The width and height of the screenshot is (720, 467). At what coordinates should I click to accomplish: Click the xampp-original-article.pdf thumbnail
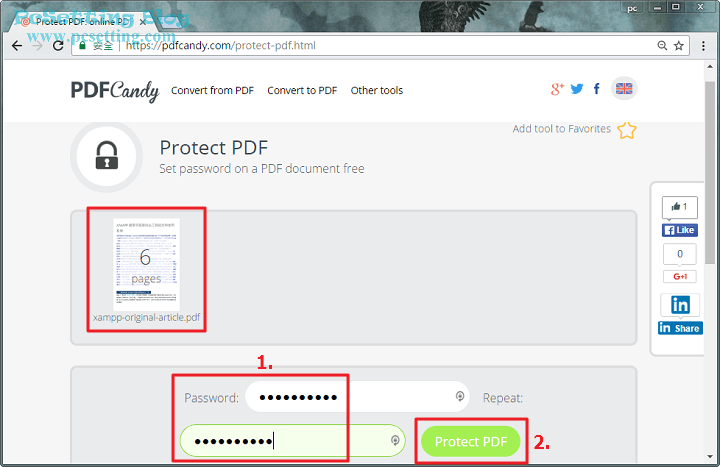[146, 265]
